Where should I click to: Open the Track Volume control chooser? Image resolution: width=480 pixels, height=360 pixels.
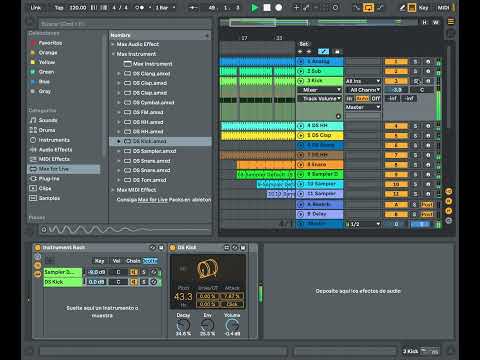320,99
